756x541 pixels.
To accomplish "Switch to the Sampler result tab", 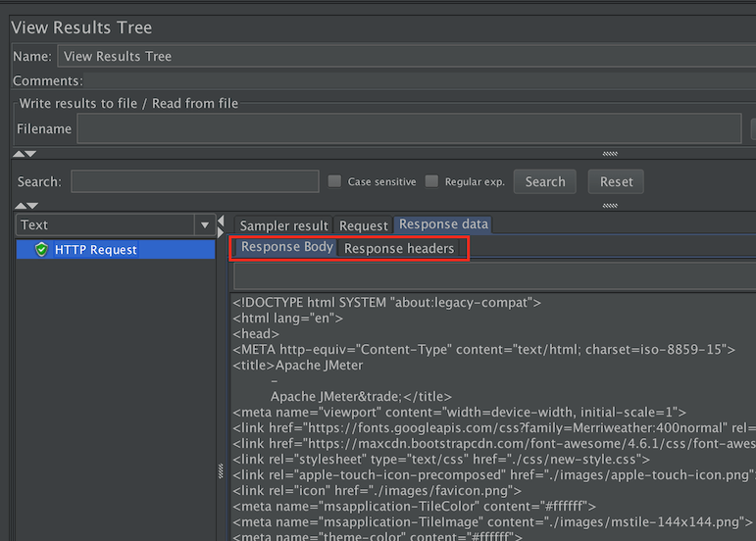I will click(283, 225).
